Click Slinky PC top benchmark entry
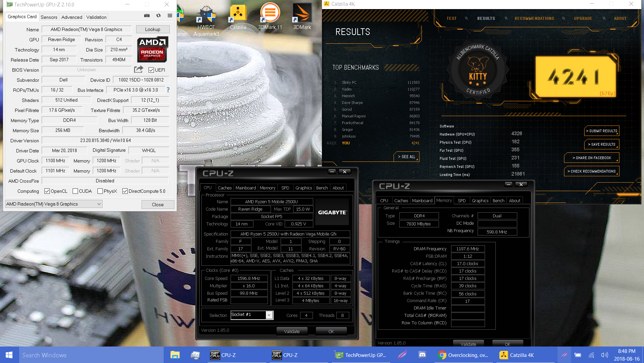This screenshot has width=644, height=363. coord(376,82)
